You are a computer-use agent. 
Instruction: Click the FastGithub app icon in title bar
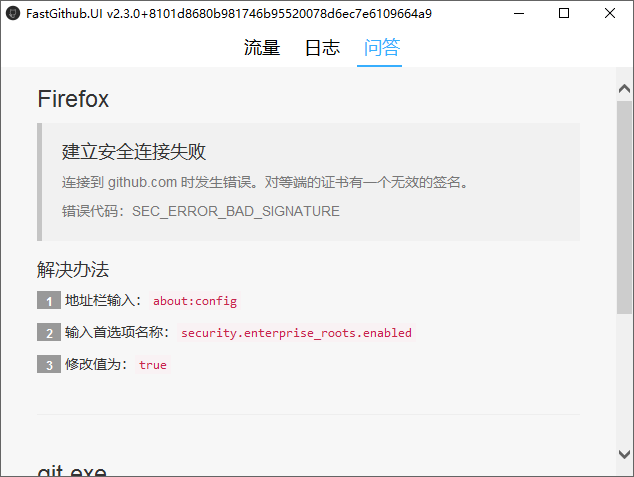(13, 13)
